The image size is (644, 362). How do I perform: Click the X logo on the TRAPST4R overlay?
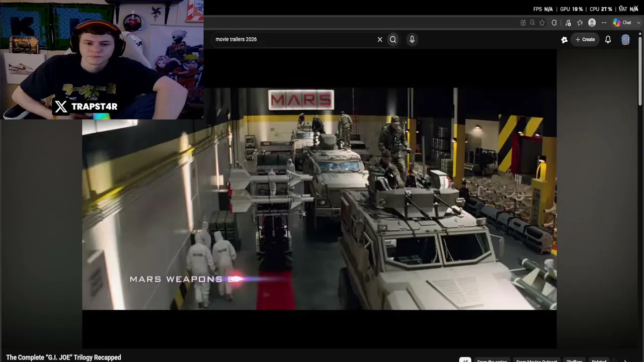(x=61, y=107)
